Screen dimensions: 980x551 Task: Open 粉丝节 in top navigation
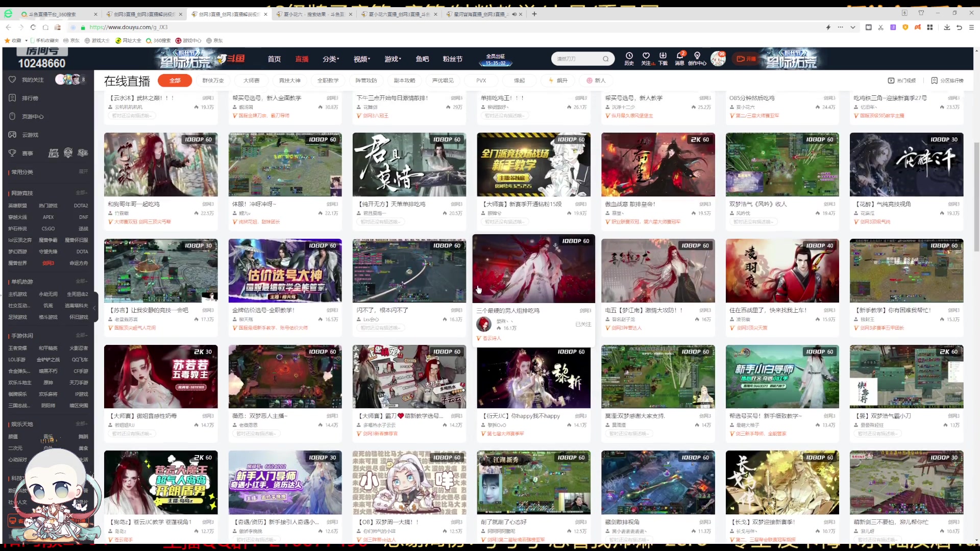(x=453, y=59)
